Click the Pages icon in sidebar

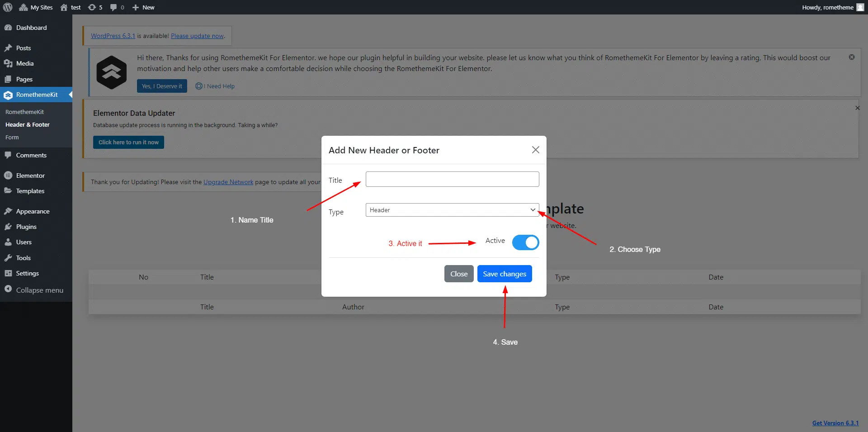click(8, 79)
